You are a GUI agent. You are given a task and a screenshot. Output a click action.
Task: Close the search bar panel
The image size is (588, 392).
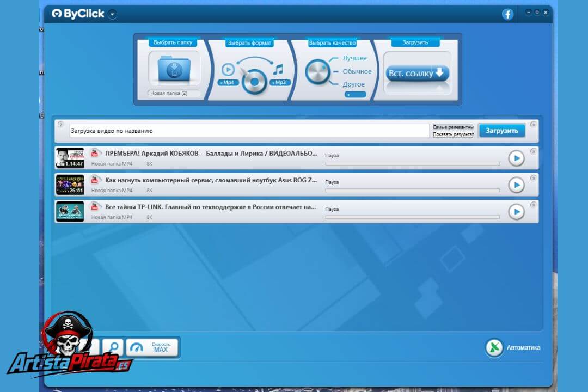[533, 125]
